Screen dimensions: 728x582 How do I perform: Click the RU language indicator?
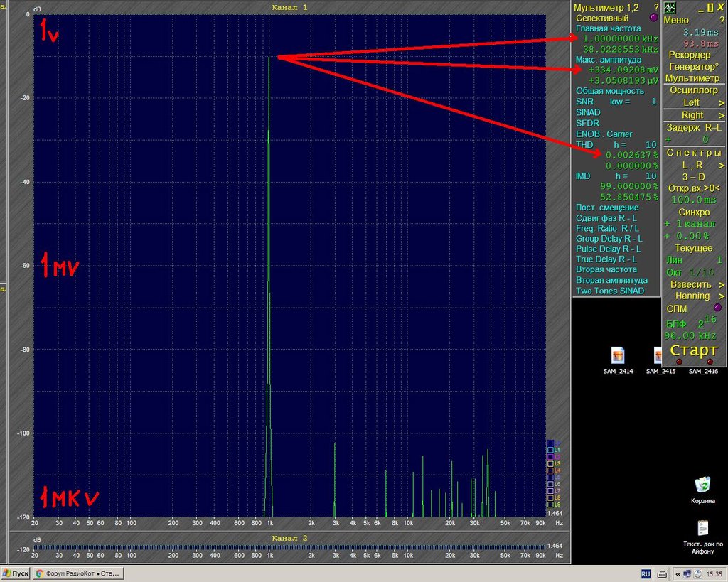coord(646,574)
